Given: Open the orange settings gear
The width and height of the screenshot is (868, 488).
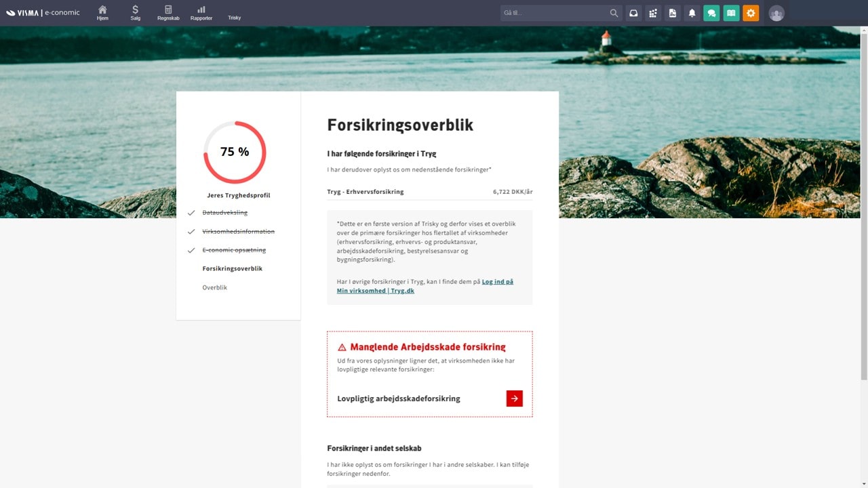Looking at the screenshot, I should (x=751, y=13).
